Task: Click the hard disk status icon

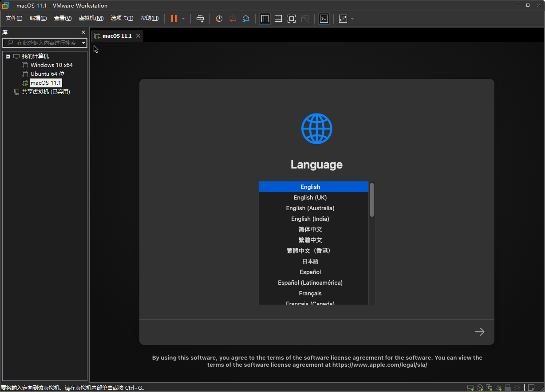Action: tap(470, 388)
